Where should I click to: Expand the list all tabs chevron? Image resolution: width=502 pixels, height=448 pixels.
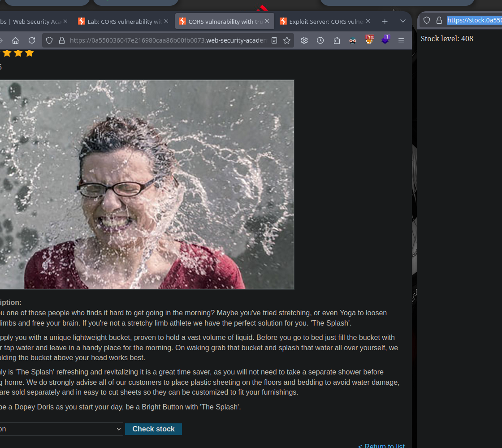click(x=402, y=21)
